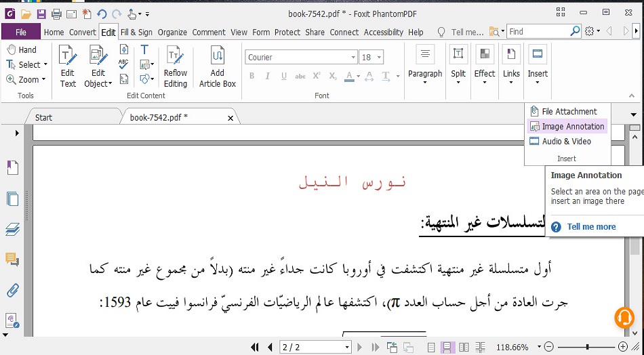This screenshot has width=644, height=355.
Task: Toggle facing pages view mode
Action: pyautogui.click(x=464, y=347)
